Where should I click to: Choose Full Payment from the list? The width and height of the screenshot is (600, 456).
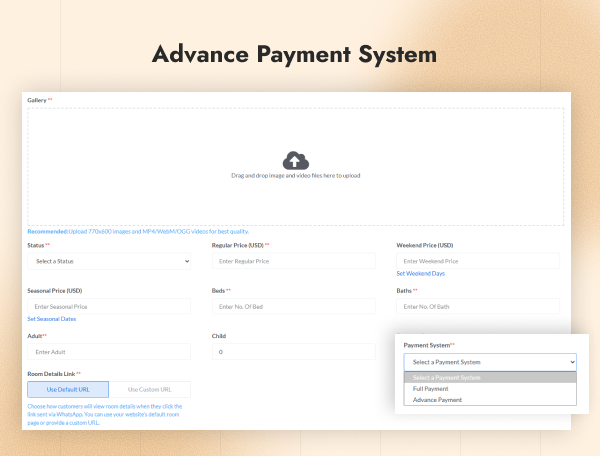click(490, 389)
